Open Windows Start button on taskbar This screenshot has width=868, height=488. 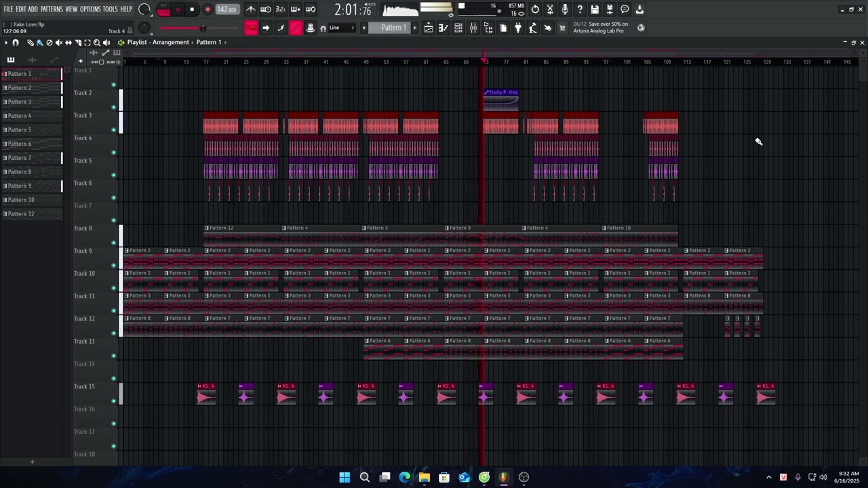[x=344, y=477]
